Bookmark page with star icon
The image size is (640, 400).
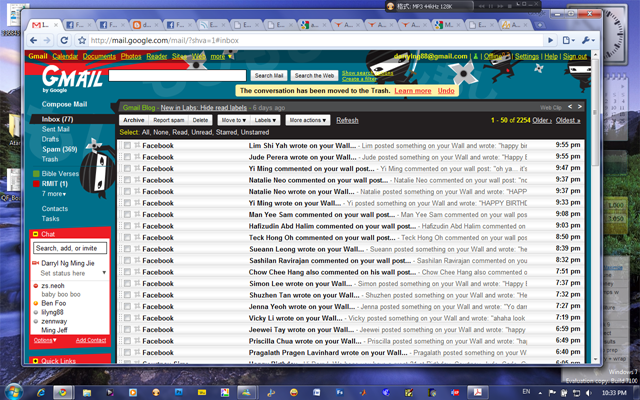(82, 40)
